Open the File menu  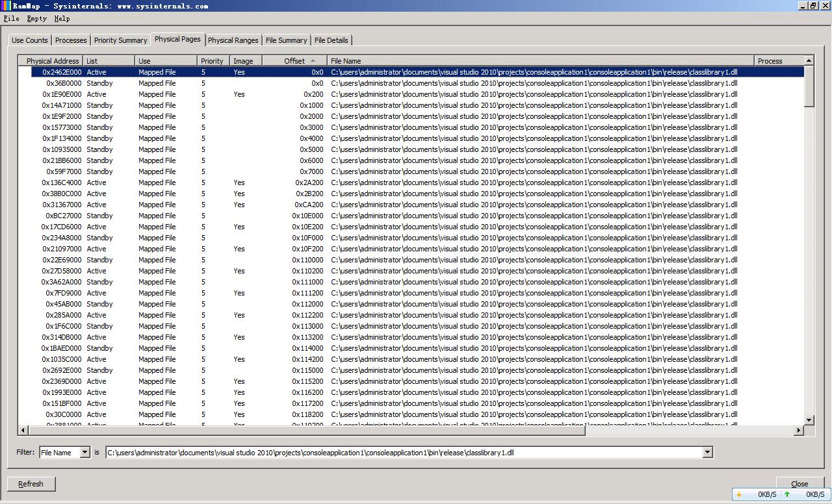11,19
